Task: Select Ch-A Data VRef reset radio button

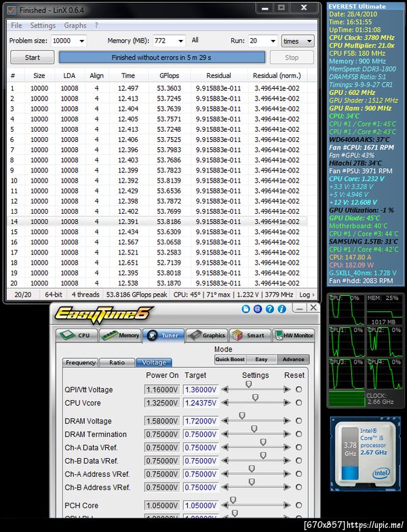Action: click(x=298, y=447)
